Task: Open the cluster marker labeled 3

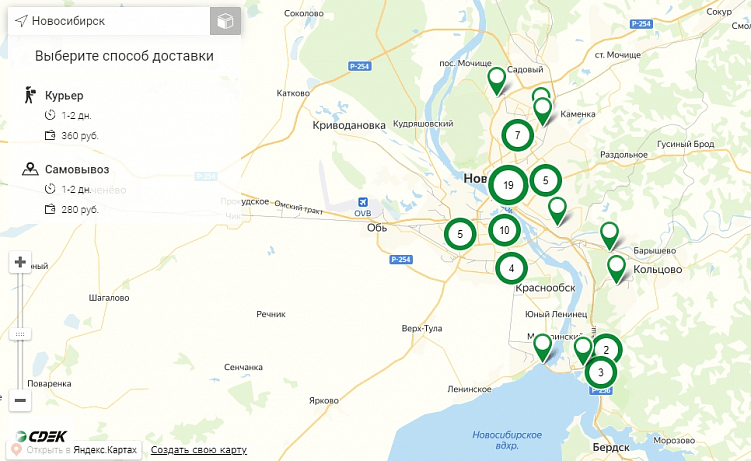Action: click(601, 372)
